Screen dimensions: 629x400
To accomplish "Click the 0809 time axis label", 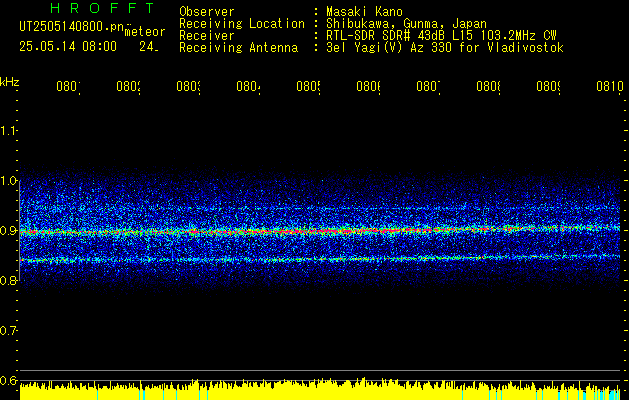I will (x=548, y=87).
